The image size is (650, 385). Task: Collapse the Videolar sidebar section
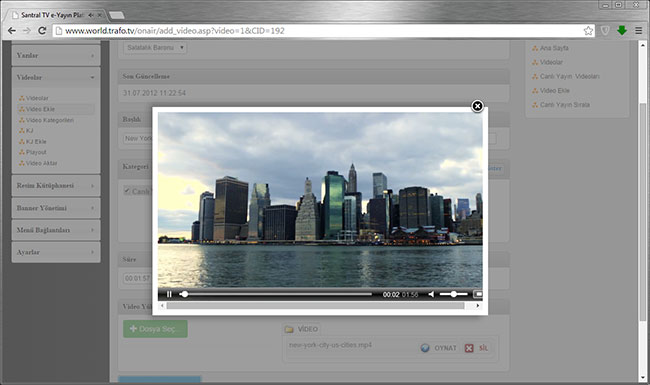point(56,77)
